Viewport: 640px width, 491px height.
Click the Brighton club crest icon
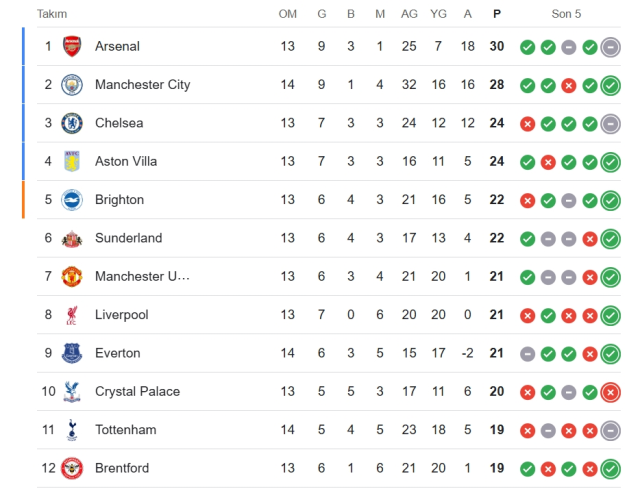tap(72, 200)
